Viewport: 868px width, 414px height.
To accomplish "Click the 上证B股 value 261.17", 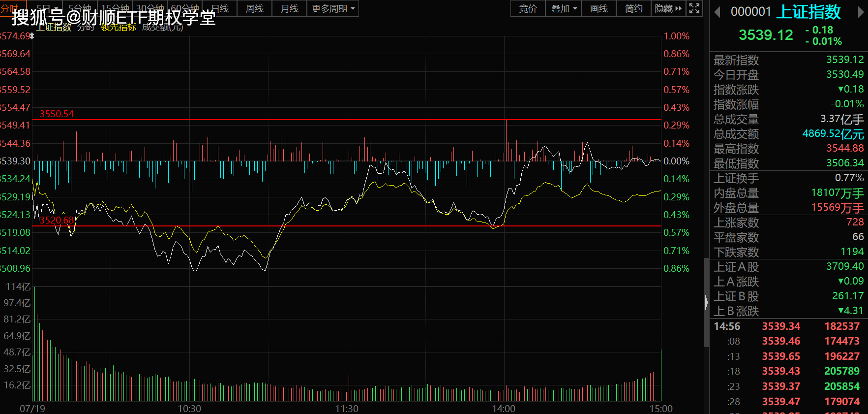I will coord(848,296).
